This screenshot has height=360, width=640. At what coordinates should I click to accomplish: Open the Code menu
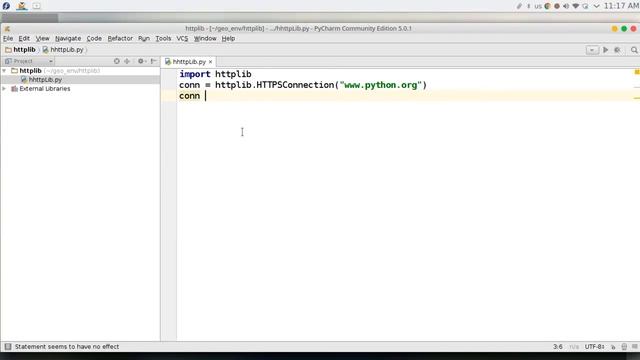[x=94, y=38]
